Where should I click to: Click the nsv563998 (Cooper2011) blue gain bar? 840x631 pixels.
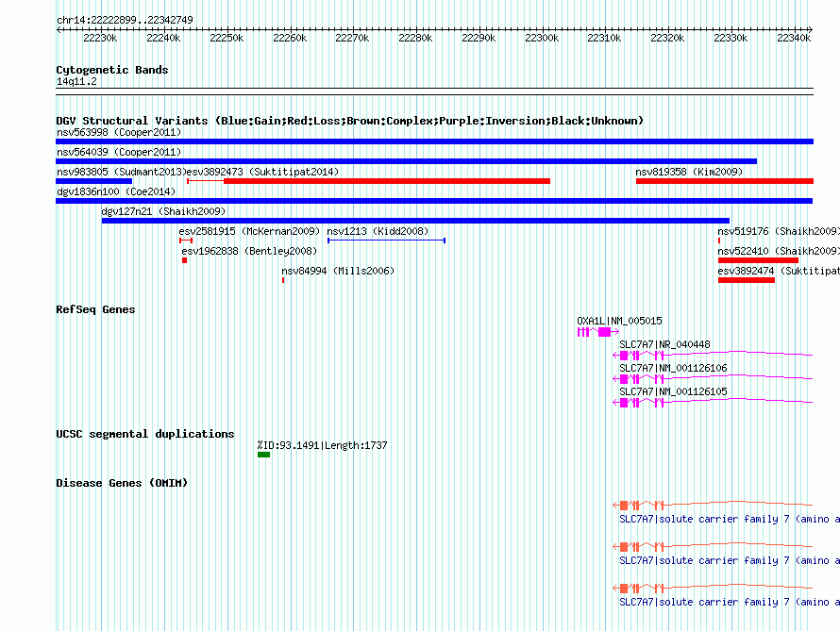[x=434, y=141]
